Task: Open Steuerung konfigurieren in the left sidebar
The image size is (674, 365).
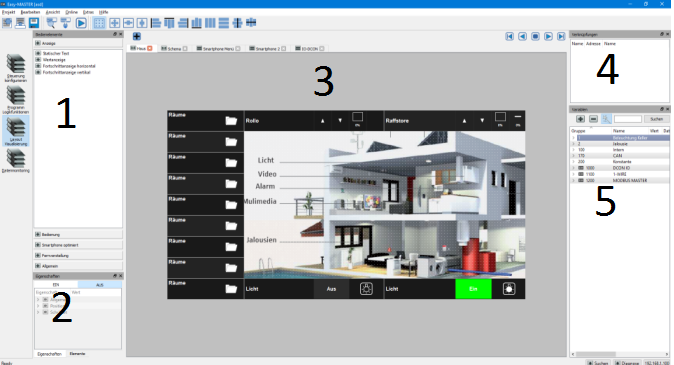Action: click(x=15, y=68)
